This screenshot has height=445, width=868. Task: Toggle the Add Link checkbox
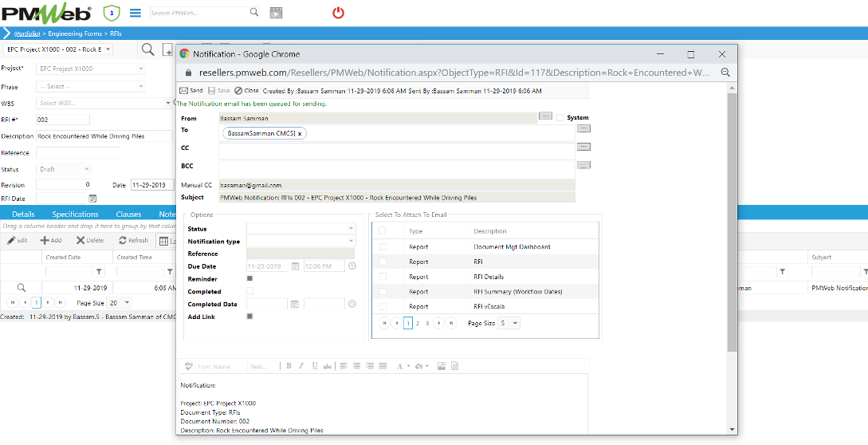pos(249,317)
